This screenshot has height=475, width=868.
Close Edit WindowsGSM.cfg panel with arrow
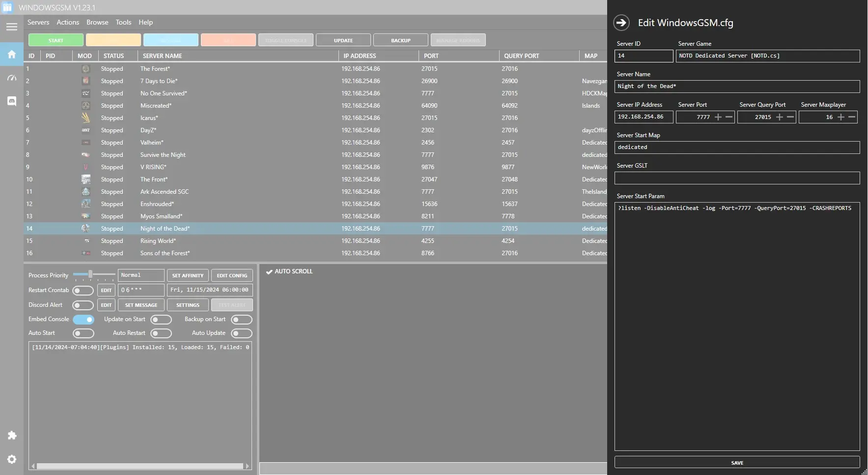(x=621, y=23)
